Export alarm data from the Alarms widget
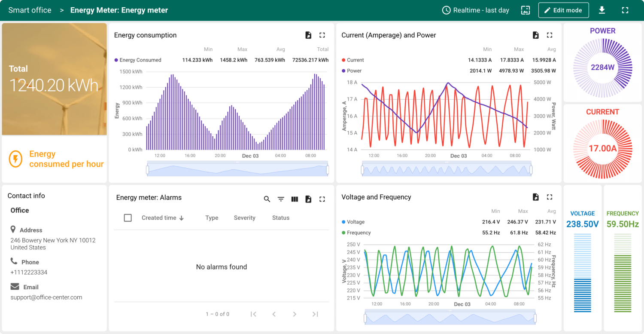This screenshot has height=334, width=644. (x=308, y=199)
